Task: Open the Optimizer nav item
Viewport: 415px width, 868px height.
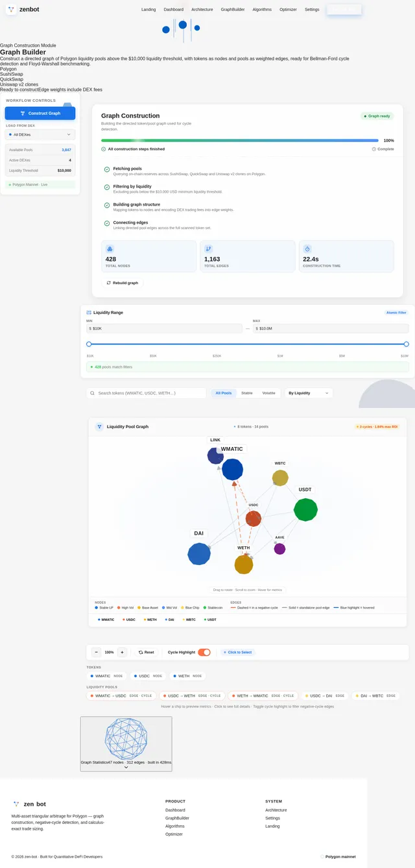Action: 288,10
